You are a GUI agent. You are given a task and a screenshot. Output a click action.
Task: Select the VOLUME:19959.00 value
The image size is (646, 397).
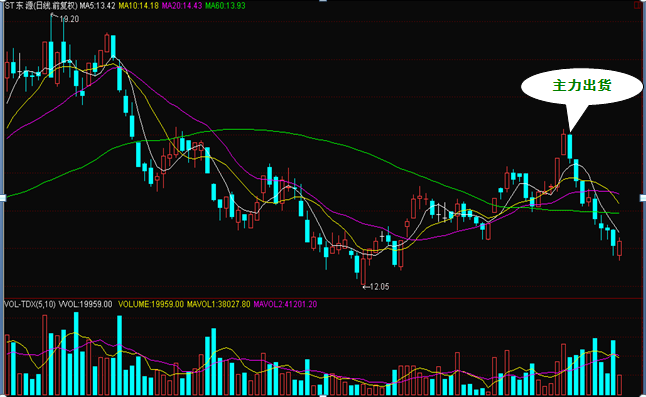point(151,304)
